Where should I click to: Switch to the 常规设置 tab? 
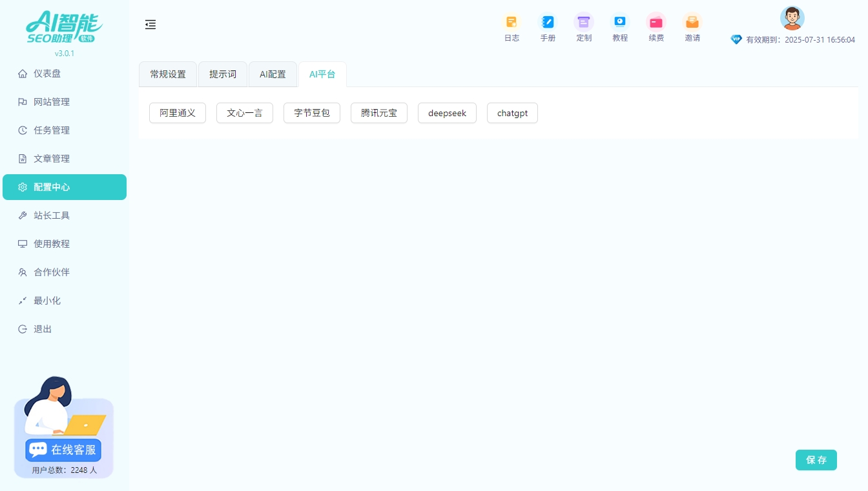(167, 74)
